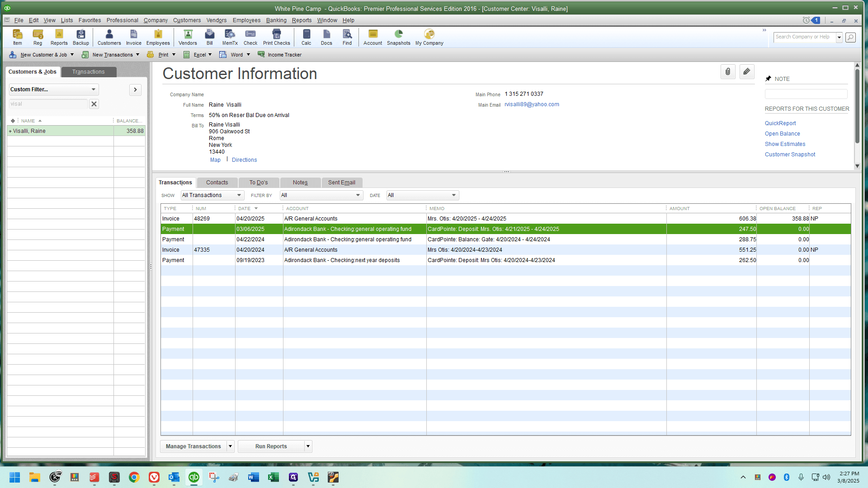The width and height of the screenshot is (868, 488).
Task: Open Excel from the Windows taskbar
Action: pyautogui.click(x=274, y=477)
